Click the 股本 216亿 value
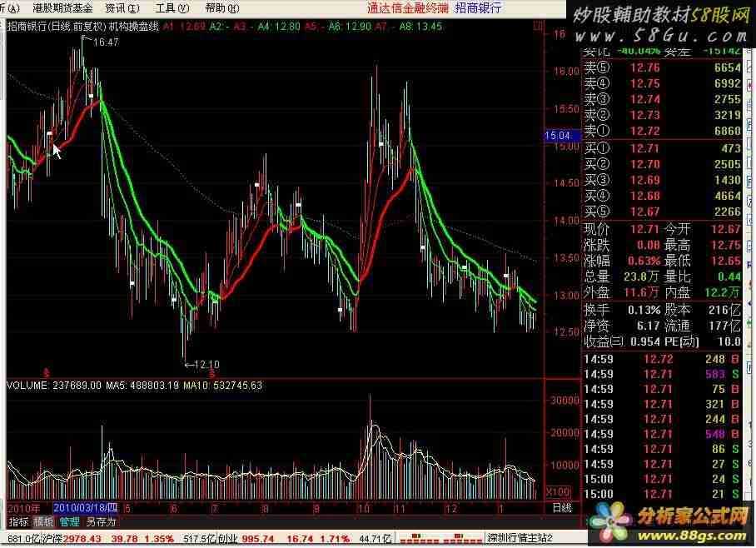Image resolution: width=756 pixels, height=548 pixels. 724,310
